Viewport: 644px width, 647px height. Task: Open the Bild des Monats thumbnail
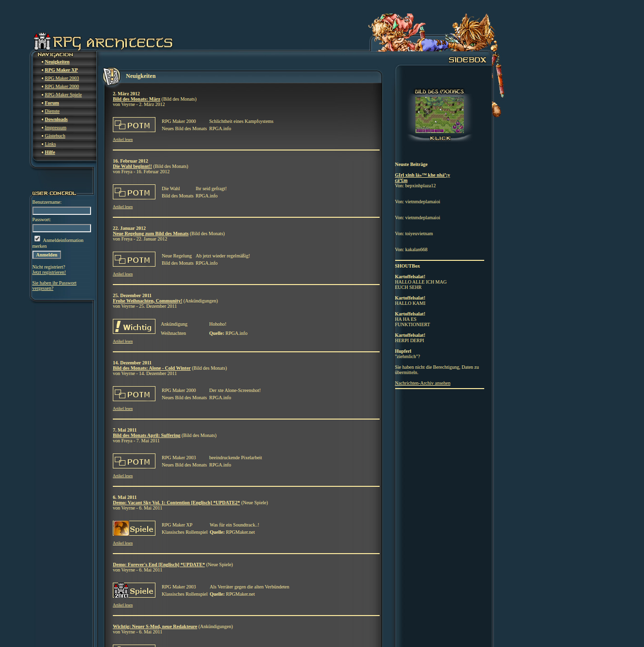click(439, 115)
